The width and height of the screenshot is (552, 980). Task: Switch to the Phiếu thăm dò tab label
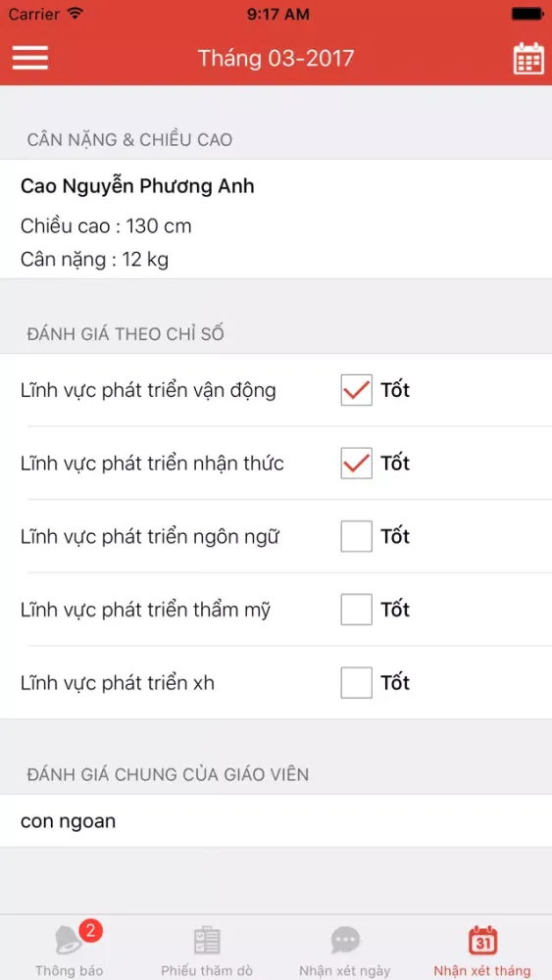[207, 970]
